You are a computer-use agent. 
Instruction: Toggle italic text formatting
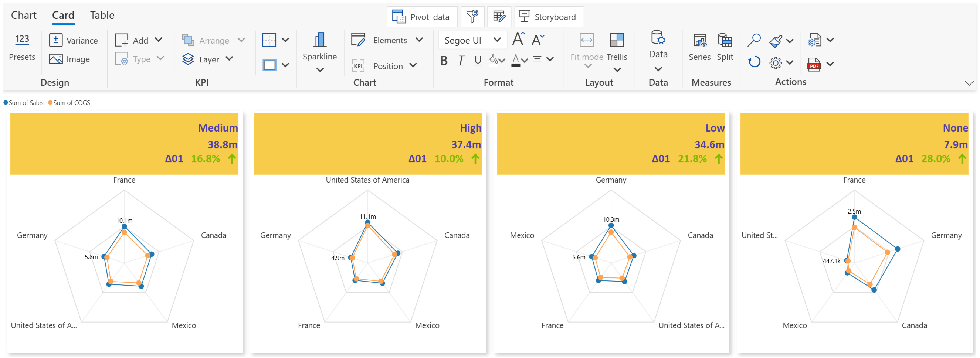point(461,61)
